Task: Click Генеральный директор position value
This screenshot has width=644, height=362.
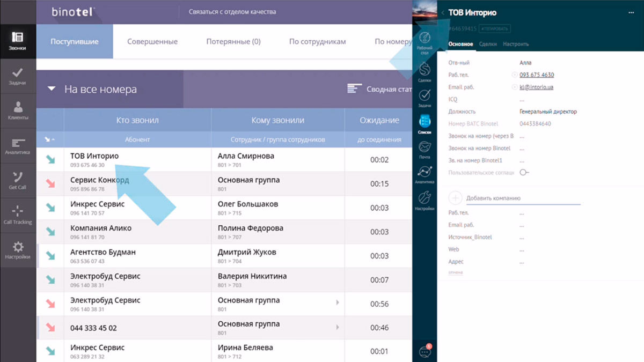Action: (548, 112)
